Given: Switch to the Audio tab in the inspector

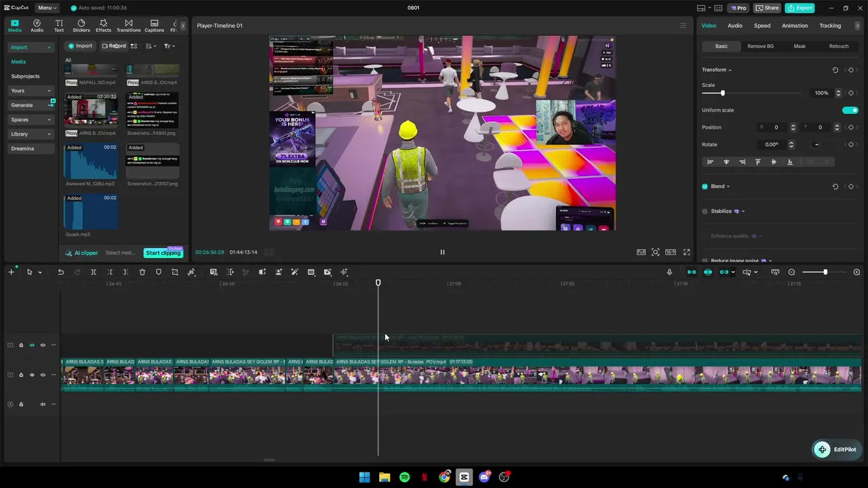Looking at the screenshot, I should click(x=734, y=26).
